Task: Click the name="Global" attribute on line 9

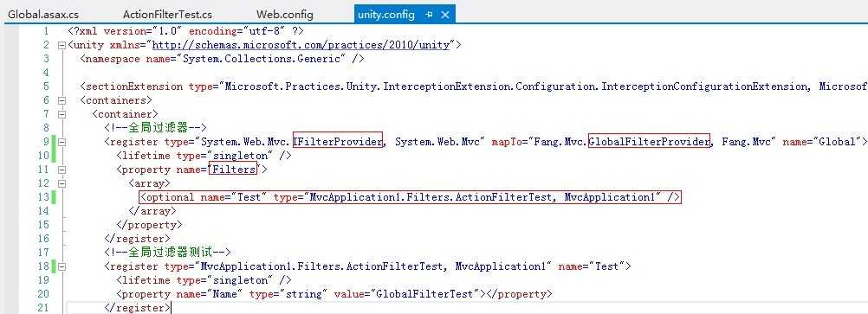Action: pyautogui.click(x=821, y=142)
